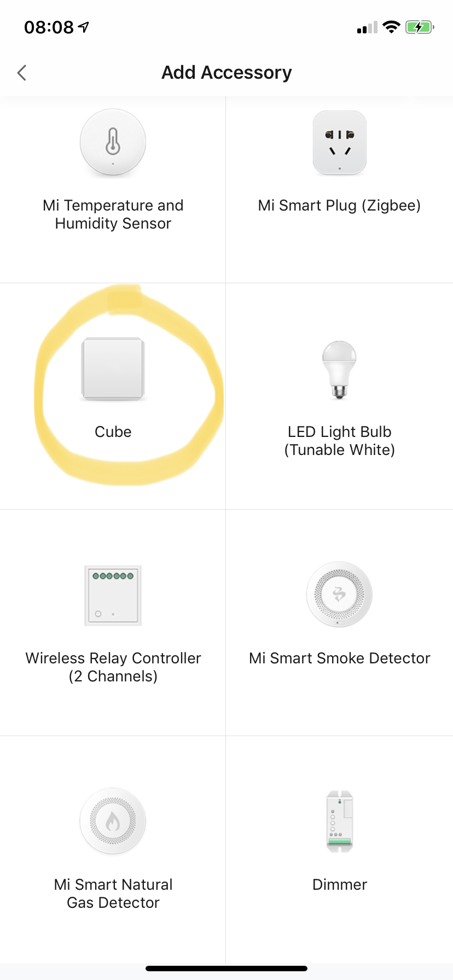Tap the home indicator bar

coord(226,969)
